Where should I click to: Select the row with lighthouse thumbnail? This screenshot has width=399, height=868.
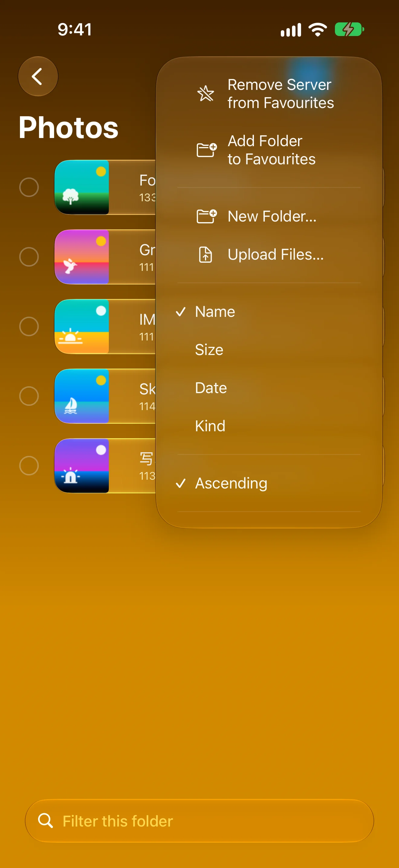[29, 466]
